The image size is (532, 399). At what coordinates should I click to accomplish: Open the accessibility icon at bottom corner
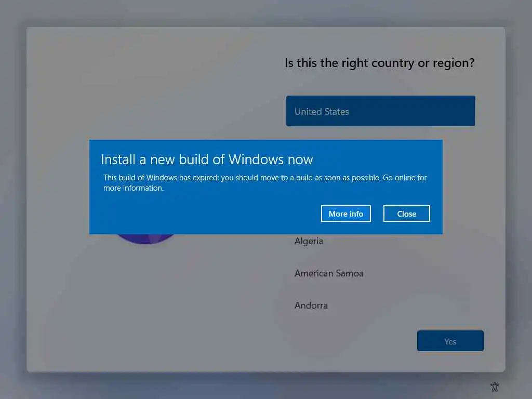(x=495, y=387)
